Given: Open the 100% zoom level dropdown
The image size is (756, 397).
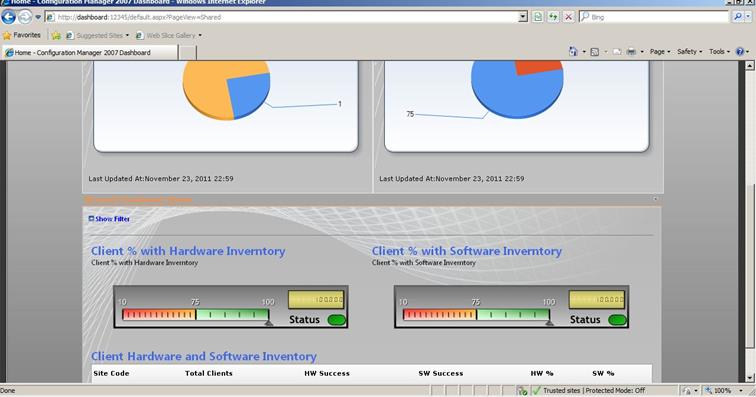Looking at the screenshot, I should (x=741, y=391).
